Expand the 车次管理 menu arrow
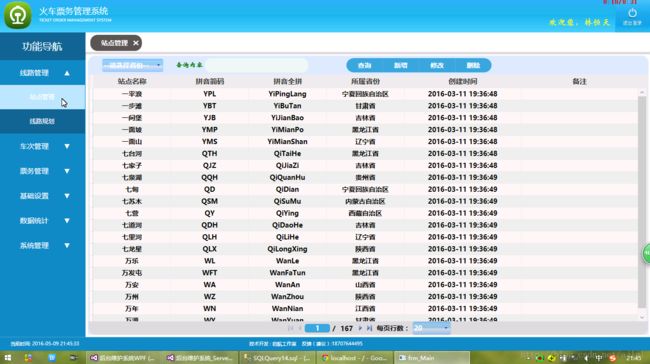 [x=67, y=146]
